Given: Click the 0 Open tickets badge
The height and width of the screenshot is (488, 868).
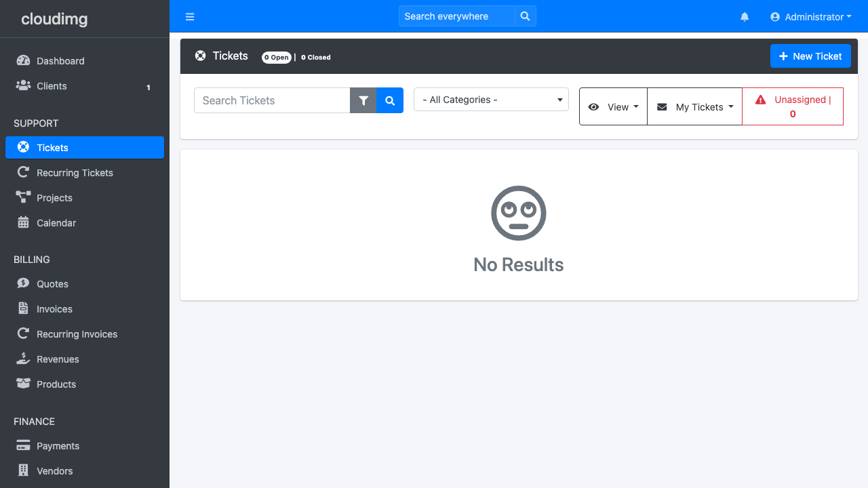Looking at the screenshot, I should click(276, 58).
